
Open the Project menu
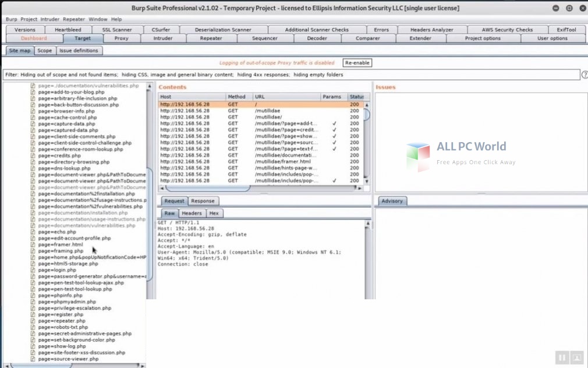[29, 19]
